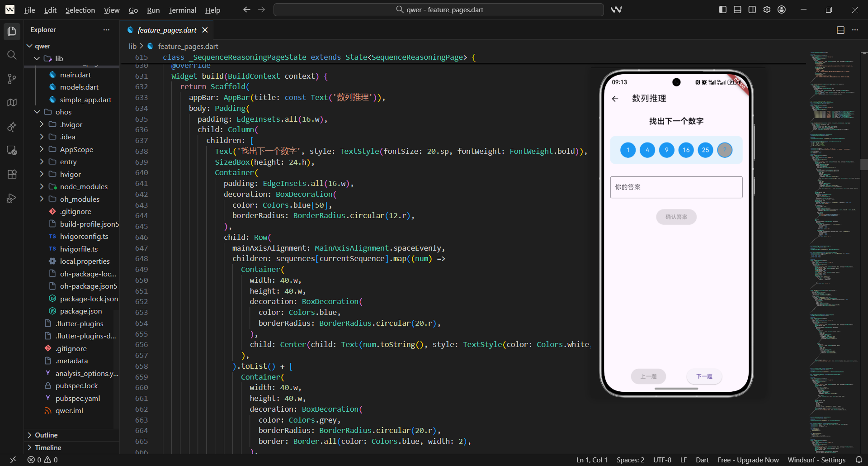This screenshot has width=868, height=466.
Task: Click the UTF-8 encoding indicator
Action: click(x=662, y=460)
